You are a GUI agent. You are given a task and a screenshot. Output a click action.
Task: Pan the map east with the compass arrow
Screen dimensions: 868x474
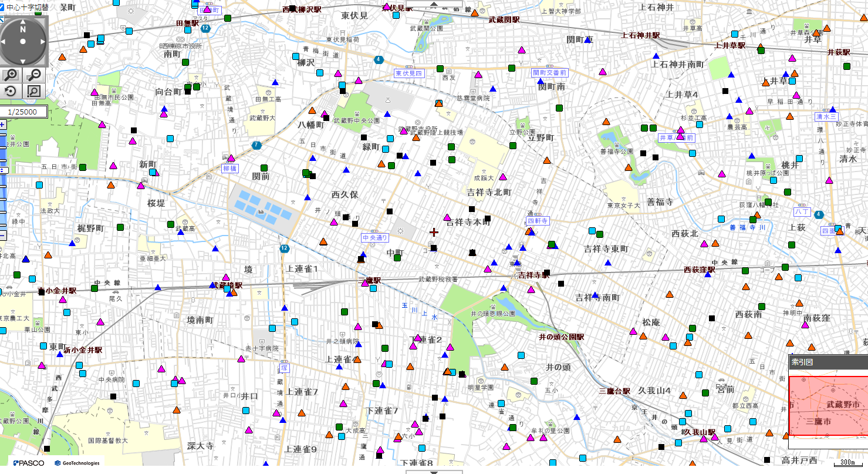[42, 42]
